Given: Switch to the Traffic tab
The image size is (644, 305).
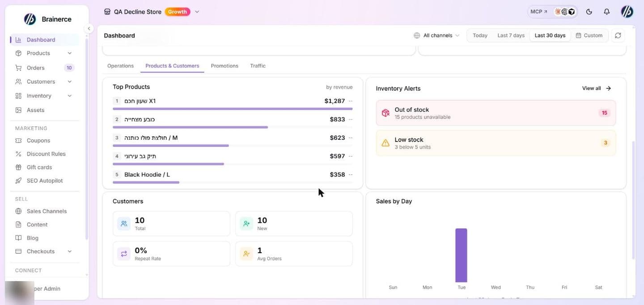Looking at the screenshot, I should [258, 66].
